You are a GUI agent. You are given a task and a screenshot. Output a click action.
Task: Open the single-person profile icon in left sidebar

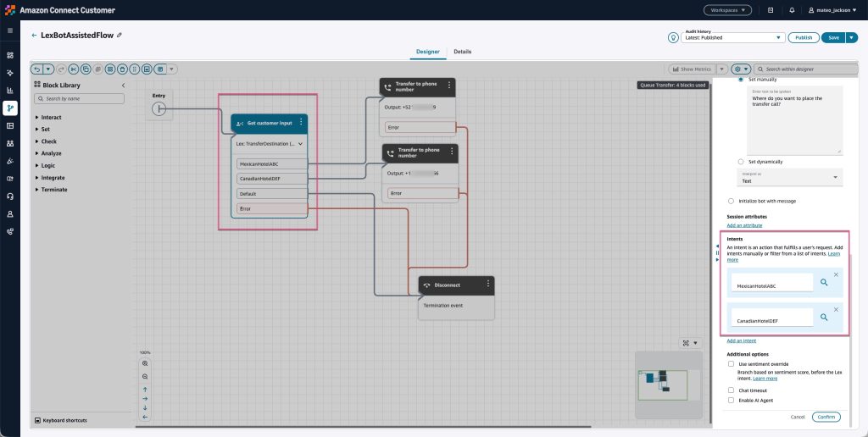pyautogui.click(x=10, y=214)
